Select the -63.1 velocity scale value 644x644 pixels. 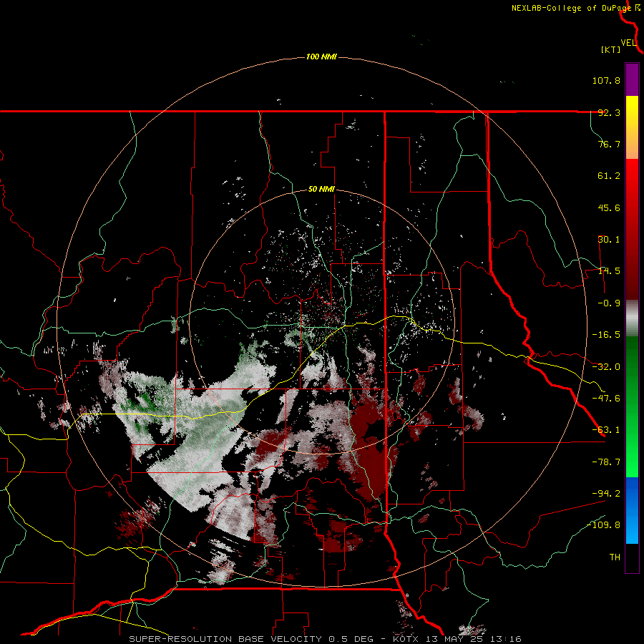(x=606, y=430)
